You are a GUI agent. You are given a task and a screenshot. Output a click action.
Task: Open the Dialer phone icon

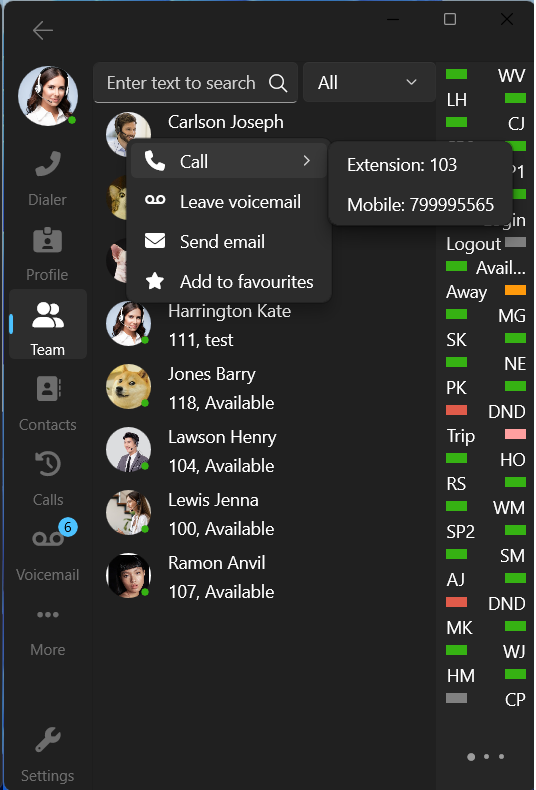(48, 164)
